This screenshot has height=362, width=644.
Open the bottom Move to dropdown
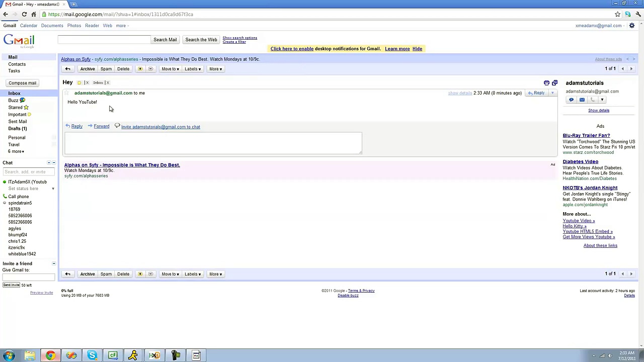(170, 274)
